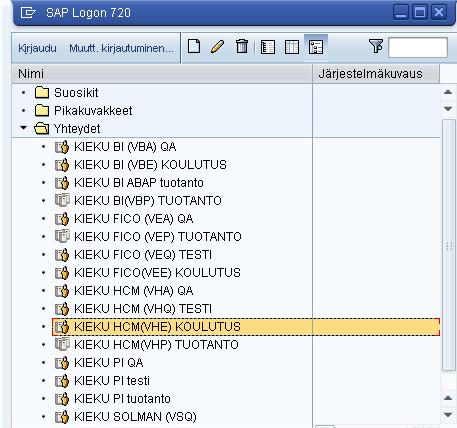Click the Pikakuvakkeet folder icon
Screen dimensions: 457x428
click(42, 110)
